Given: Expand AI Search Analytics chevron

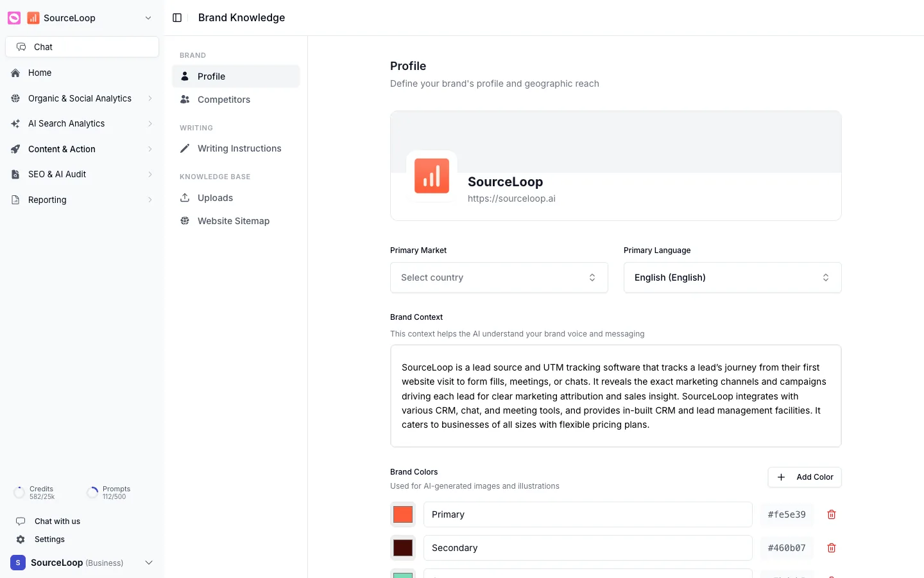Looking at the screenshot, I should 150,123.
